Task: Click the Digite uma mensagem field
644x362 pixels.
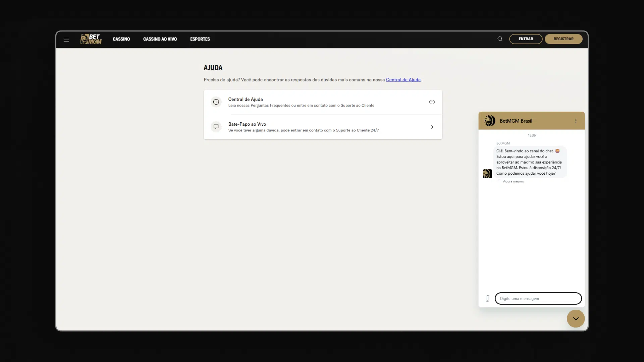Action: tap(538, 298)
